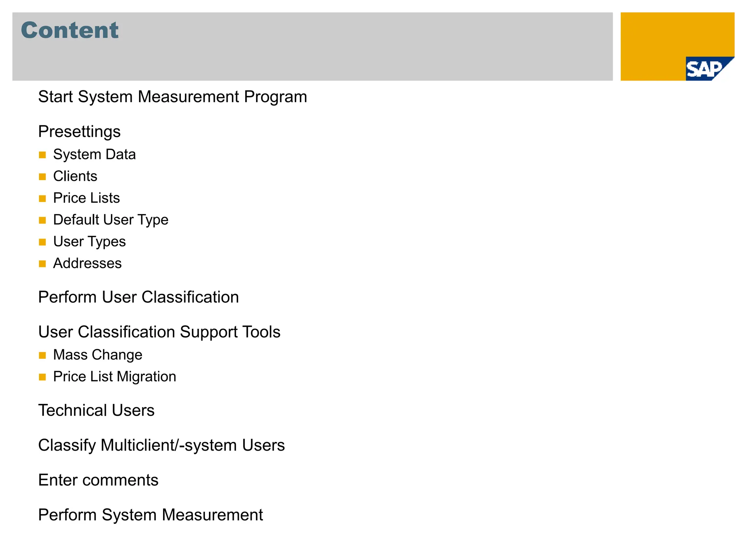Click 'Start System Measurement Program' heading
Screen dimensions: 747x560
point(173,97)
